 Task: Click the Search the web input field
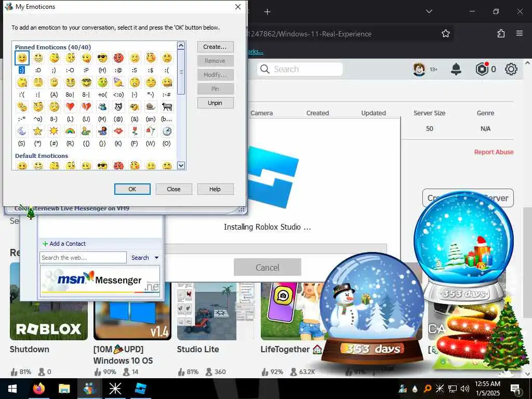pyautogui.click(x=83, y=258)
